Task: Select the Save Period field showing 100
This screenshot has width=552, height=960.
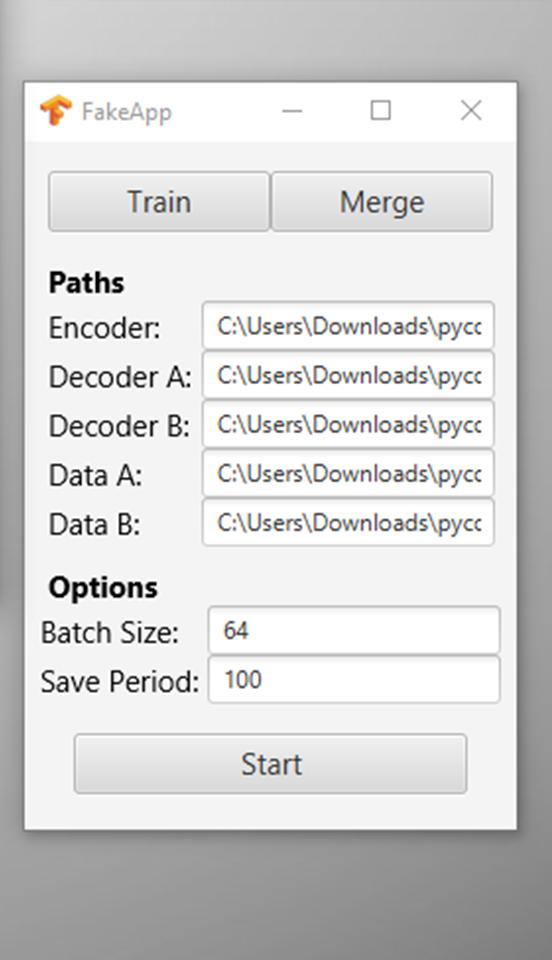Action: point(354,680)
